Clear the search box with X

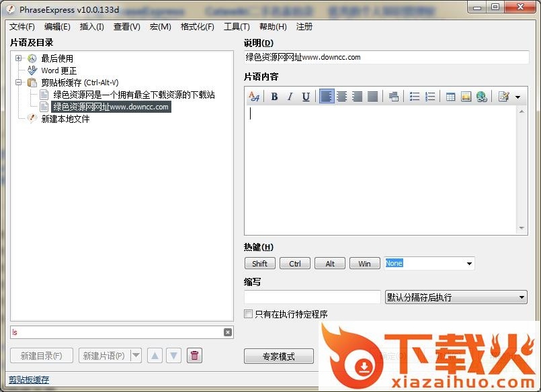pos(228,332)
